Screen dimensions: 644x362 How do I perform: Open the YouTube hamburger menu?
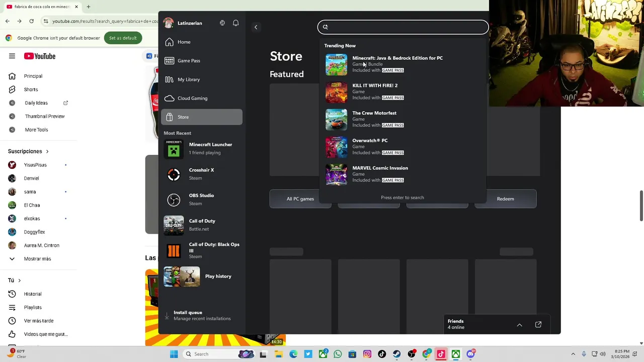click(12, 56)
